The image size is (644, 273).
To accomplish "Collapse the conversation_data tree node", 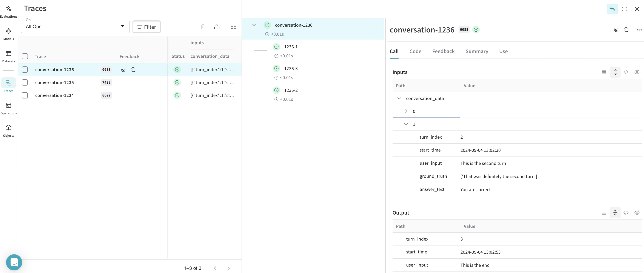I will point(399,98).
